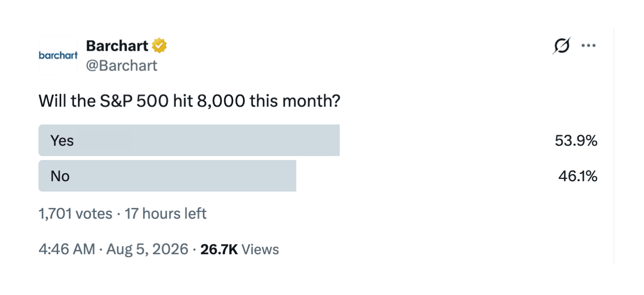The image size is (644, 295).
Task: Click the "Views" label
Action: point(261,249)
